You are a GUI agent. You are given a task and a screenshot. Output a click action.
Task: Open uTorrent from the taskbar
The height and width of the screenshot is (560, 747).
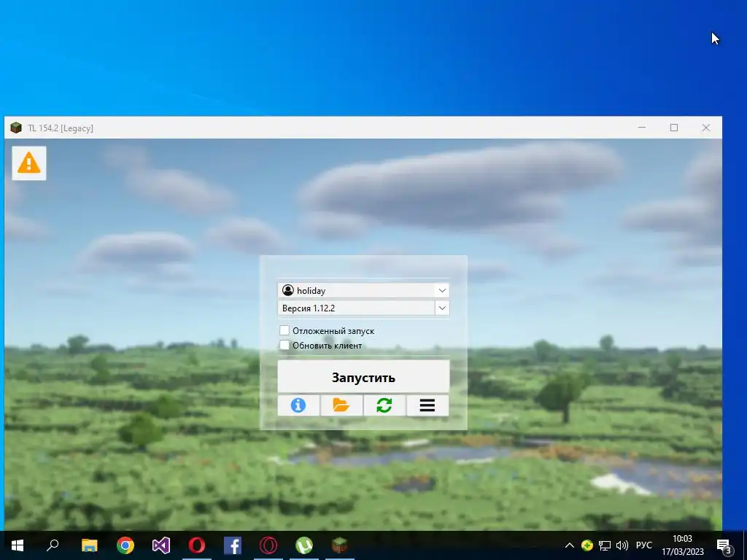pos(304,545)
